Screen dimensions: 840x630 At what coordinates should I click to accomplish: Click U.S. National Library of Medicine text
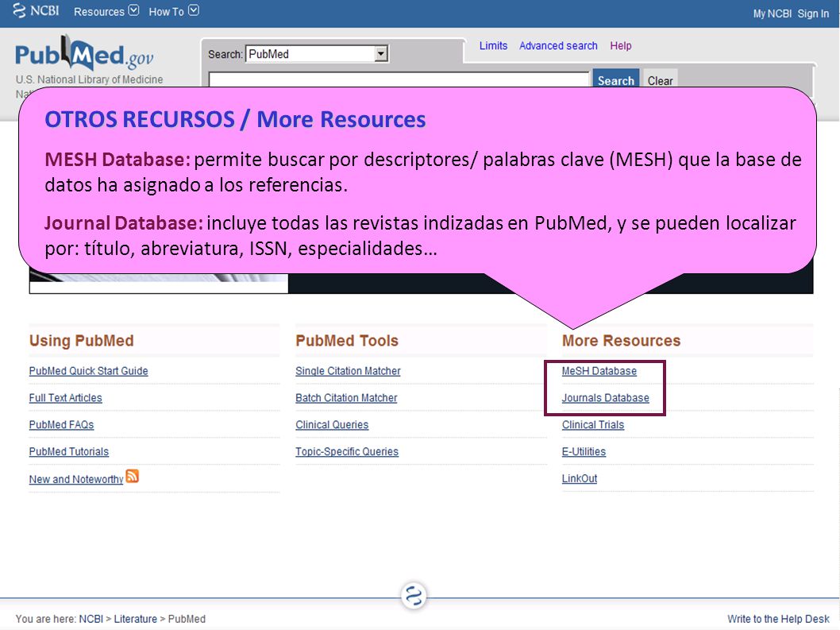pos(89,79)
